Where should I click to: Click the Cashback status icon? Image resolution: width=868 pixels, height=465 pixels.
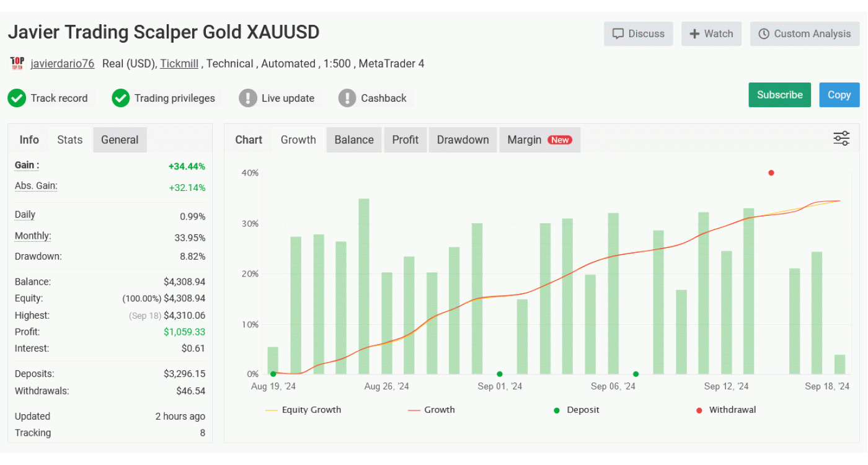347,98
